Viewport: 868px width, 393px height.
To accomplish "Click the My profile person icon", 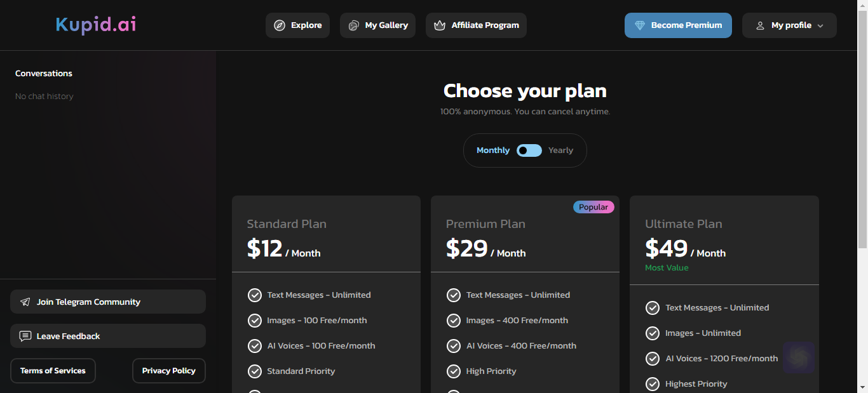I will click(760, 25).
